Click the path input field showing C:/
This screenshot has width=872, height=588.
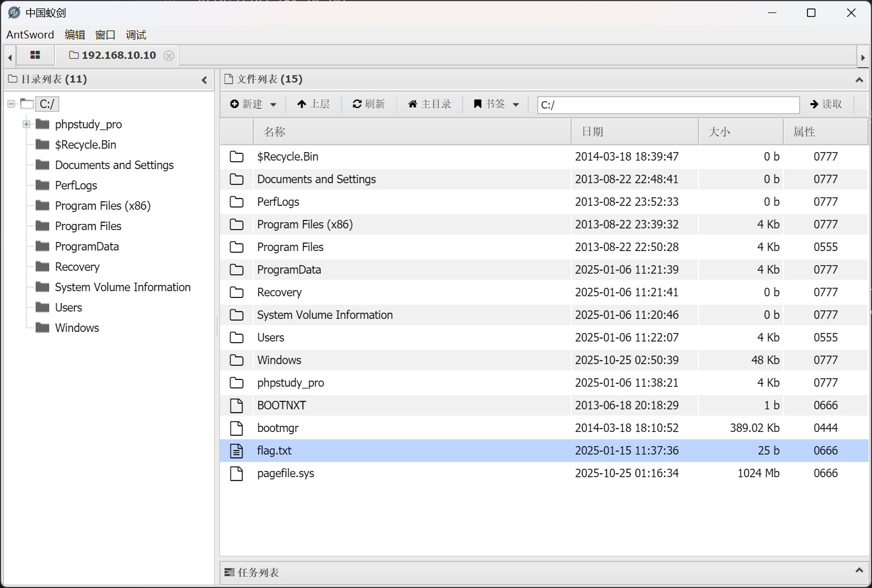point(667,105)
